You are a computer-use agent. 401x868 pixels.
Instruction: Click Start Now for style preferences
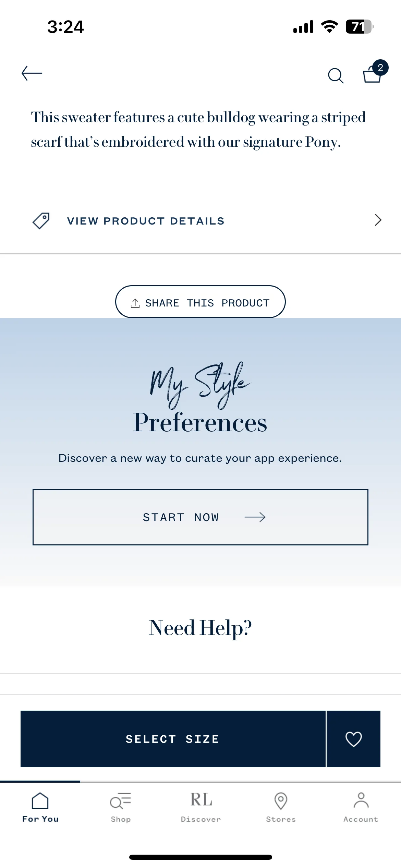click(x=200, y=517)
